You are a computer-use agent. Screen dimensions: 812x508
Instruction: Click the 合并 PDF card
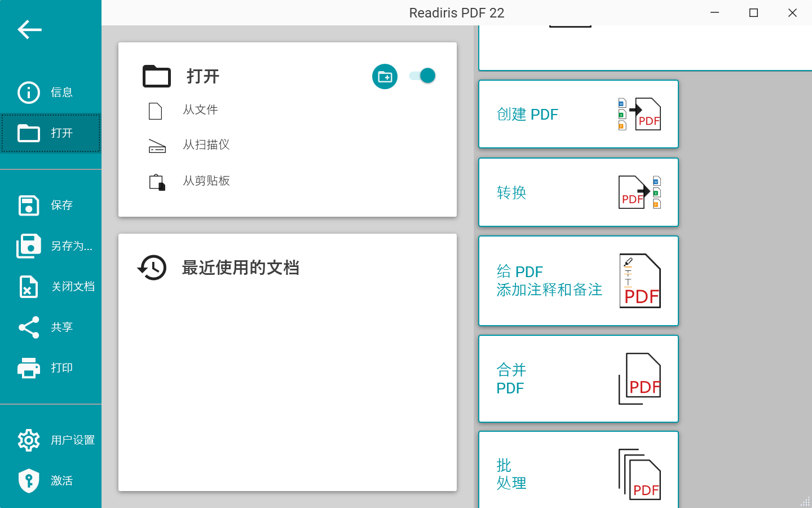[x=579, y=379]
